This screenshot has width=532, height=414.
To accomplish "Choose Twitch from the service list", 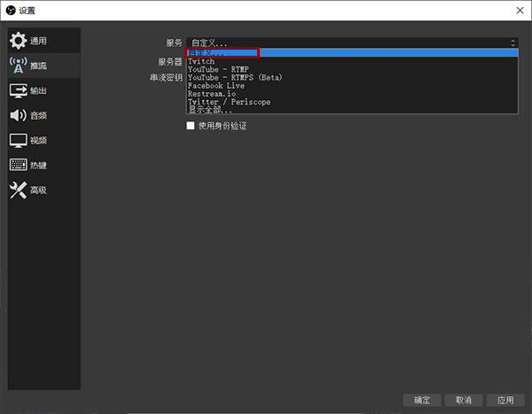I will [352, 61].
